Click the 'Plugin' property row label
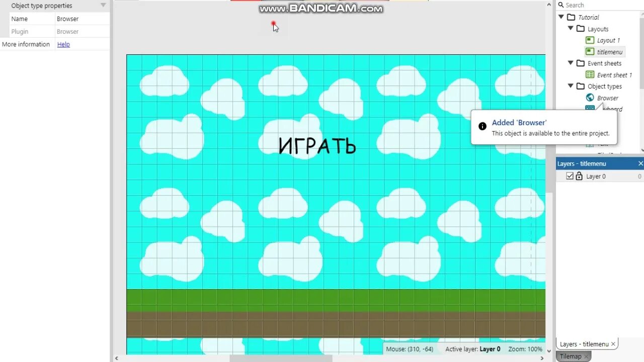644x362 pixels. click(x=20, y=31)
